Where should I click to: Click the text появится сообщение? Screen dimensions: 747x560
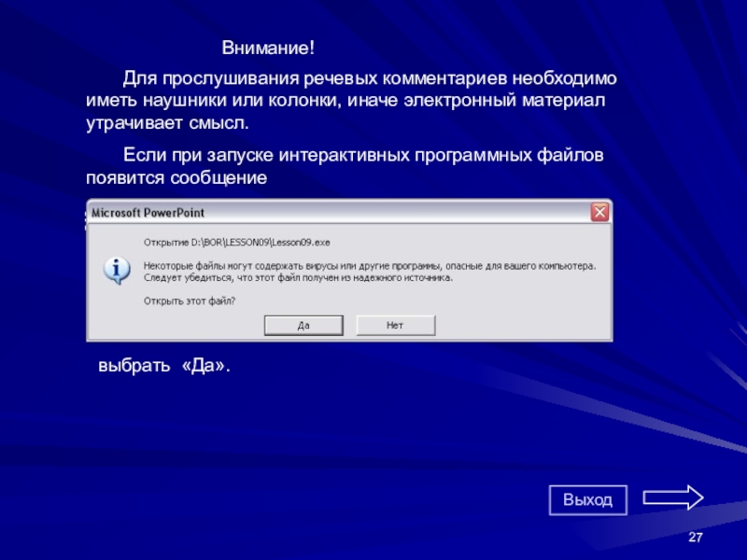tap(176, 178)
